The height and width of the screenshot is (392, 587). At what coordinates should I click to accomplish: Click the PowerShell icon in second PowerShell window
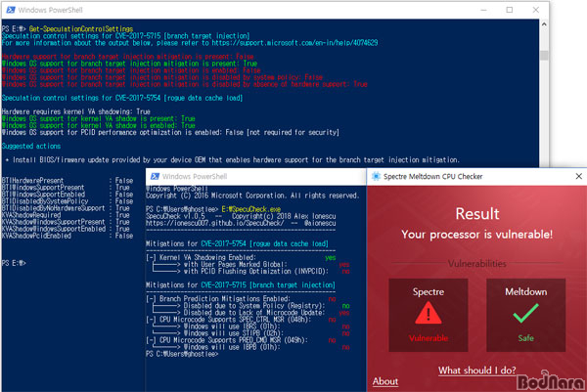[155, 176]
